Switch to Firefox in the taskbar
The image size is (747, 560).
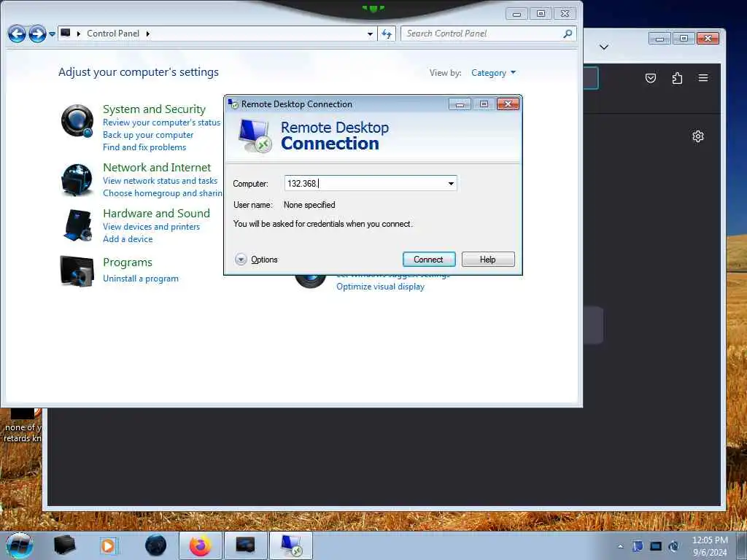[x=200, y=545]
